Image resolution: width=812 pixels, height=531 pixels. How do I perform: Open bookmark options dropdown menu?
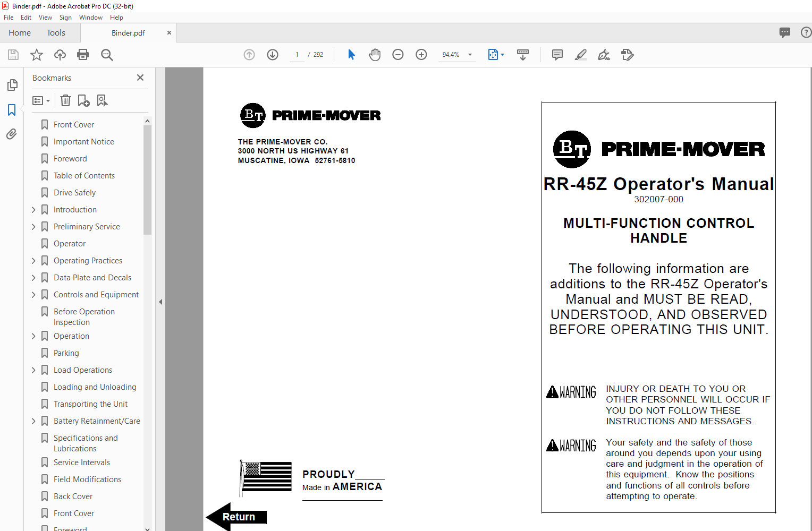click(x=41, y=100)
